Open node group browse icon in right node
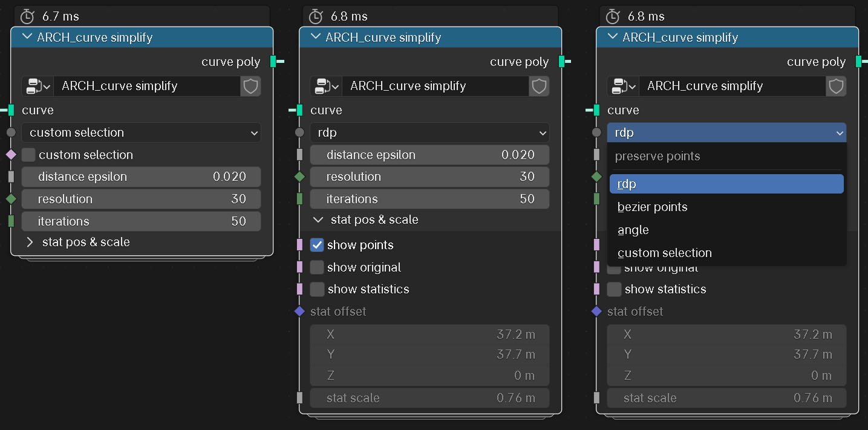 tap(623, 86)
